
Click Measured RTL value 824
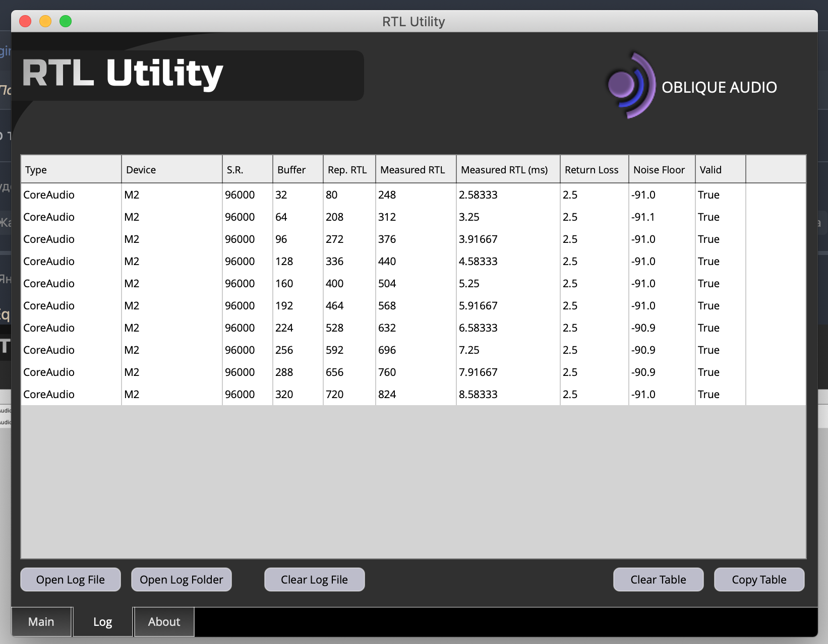[416, 394]
